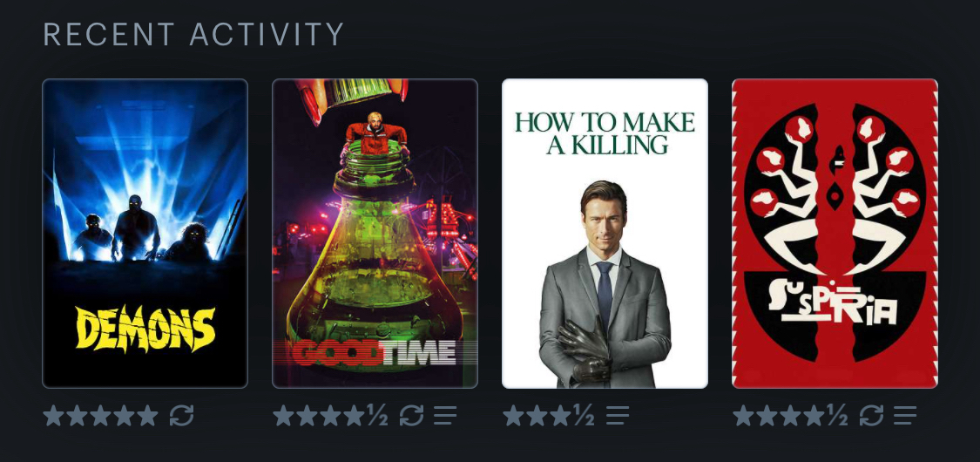Click the half-star symbol under Suspiria
980x462 pixels.
click(x=837, y=415)
